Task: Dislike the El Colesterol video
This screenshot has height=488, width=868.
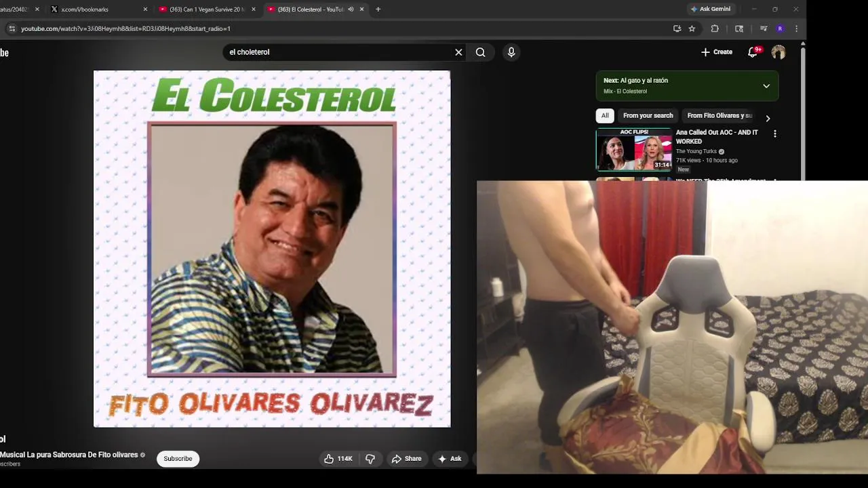Action: [370, 459]
